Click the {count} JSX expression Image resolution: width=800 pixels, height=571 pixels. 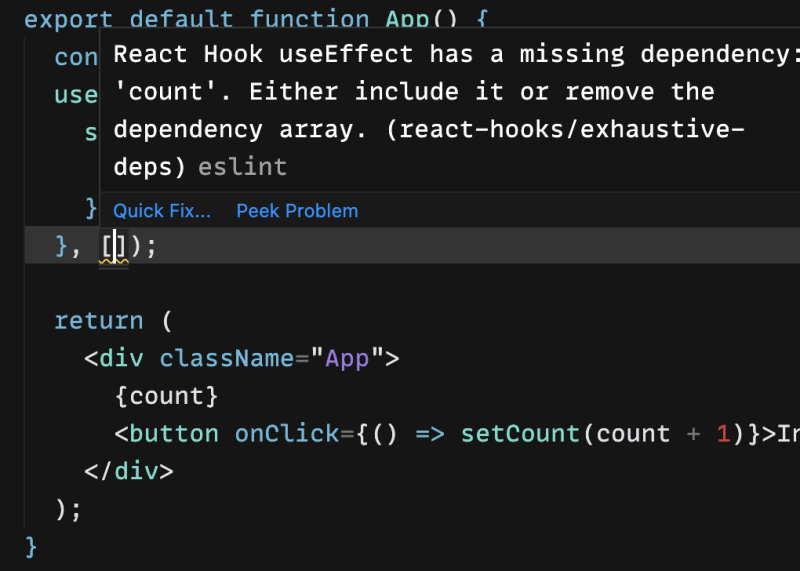click(x=166, y=396)
